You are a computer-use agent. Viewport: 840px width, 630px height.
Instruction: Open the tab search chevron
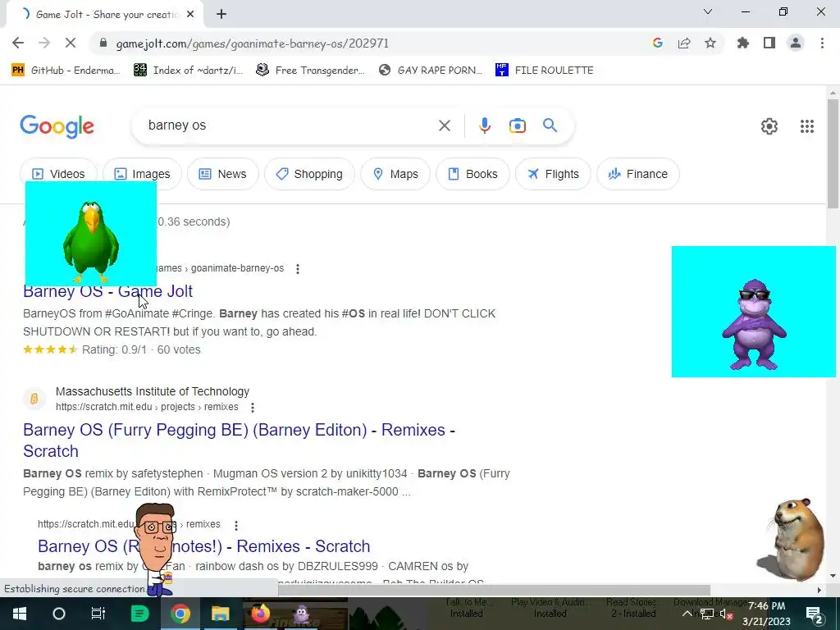(x=708, y=11)
